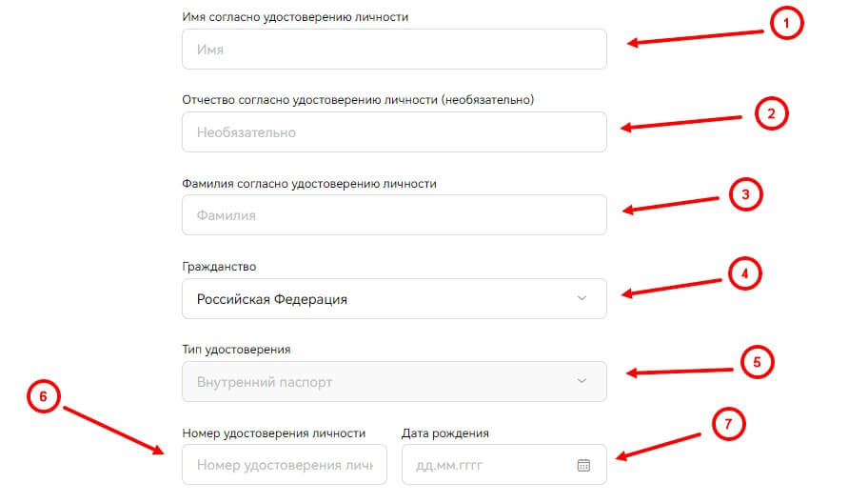Focus the Фамилия text field
Screen dimensions: 868x503
(394, 215)
